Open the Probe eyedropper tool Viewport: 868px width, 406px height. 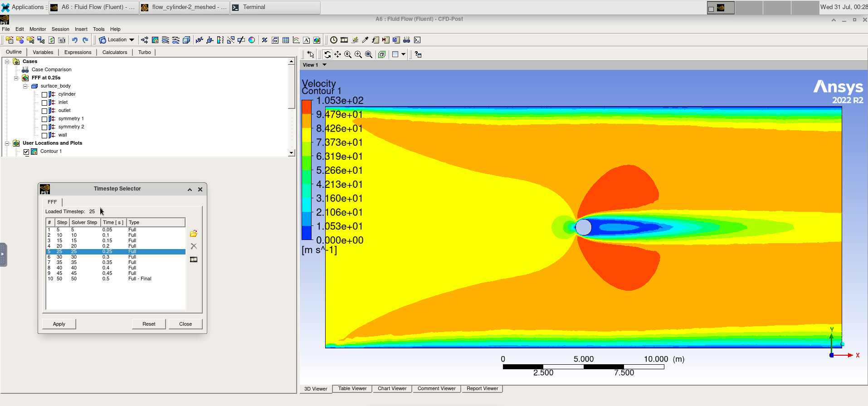[x=365, y=40]
